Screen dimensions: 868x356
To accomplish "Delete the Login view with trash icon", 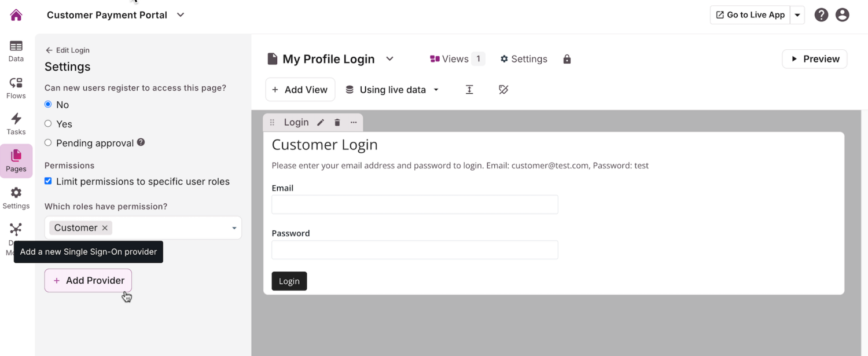I will (337, 123).
